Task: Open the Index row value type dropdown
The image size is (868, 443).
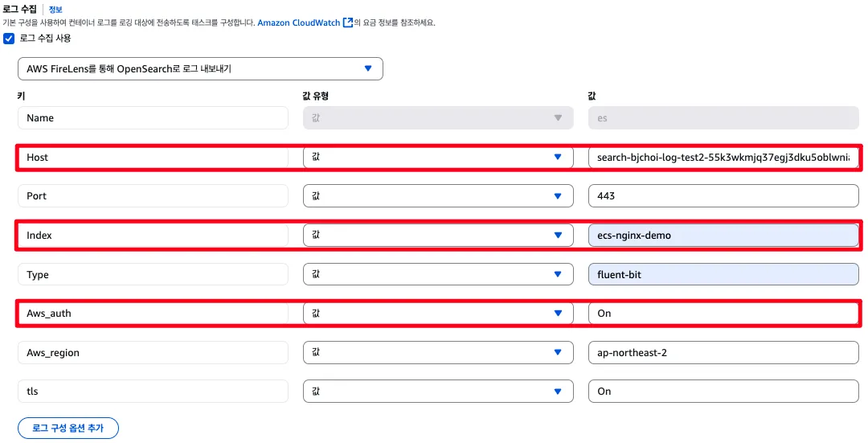Action: point(438,236)
